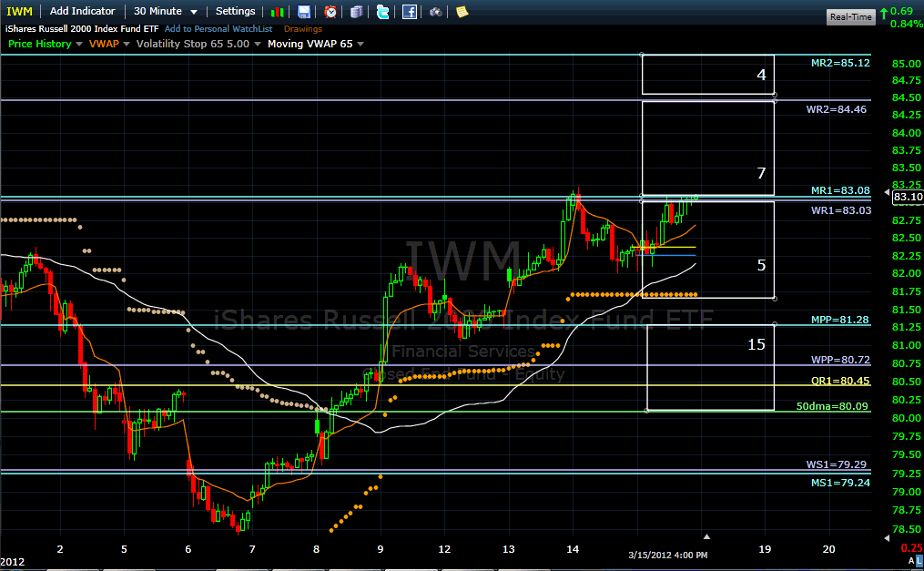This screenshot has width=924, height=571.
Task: Select the WPP=80.72 pivot label
Action: click(840, 360)
